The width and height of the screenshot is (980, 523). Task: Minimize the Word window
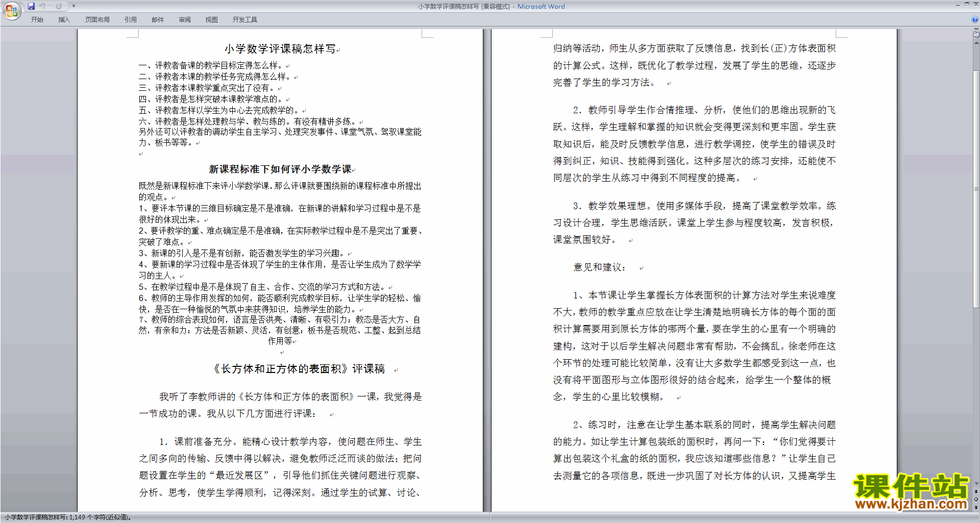[958, 5]
